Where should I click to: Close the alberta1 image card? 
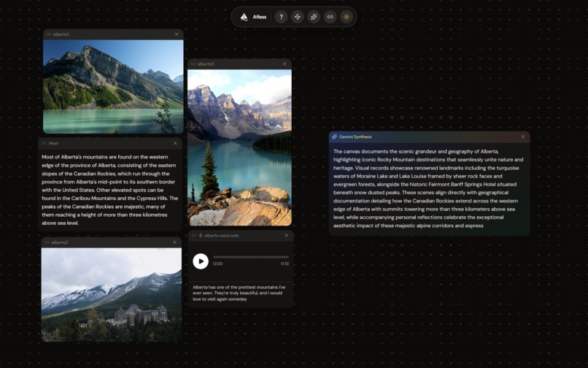coord(177,34)
